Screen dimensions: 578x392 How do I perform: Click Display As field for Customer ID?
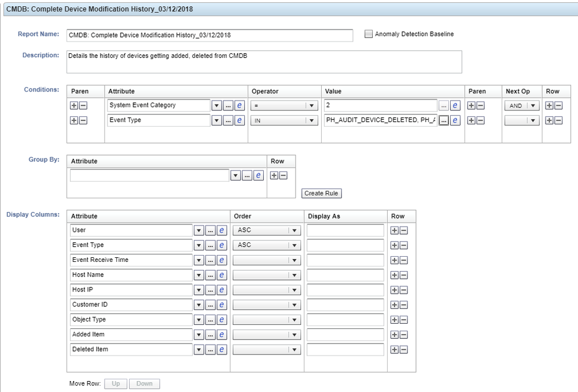[345, 305]
